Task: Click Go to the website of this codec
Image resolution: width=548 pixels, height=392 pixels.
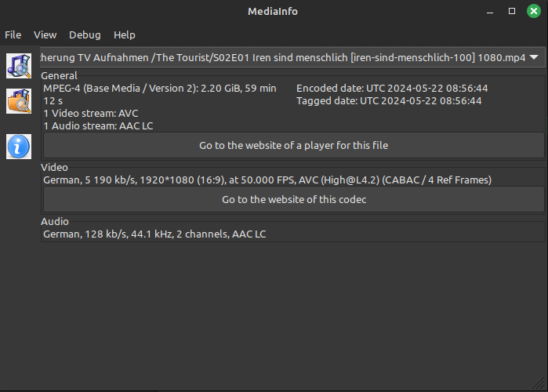Action: [x=293, y=199]
